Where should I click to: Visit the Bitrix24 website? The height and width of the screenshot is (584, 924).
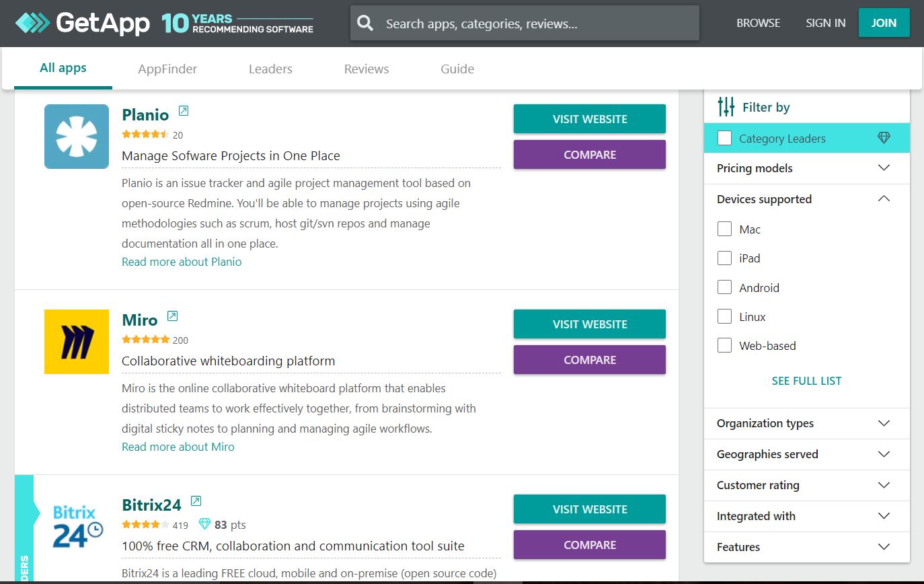[590, 509]
